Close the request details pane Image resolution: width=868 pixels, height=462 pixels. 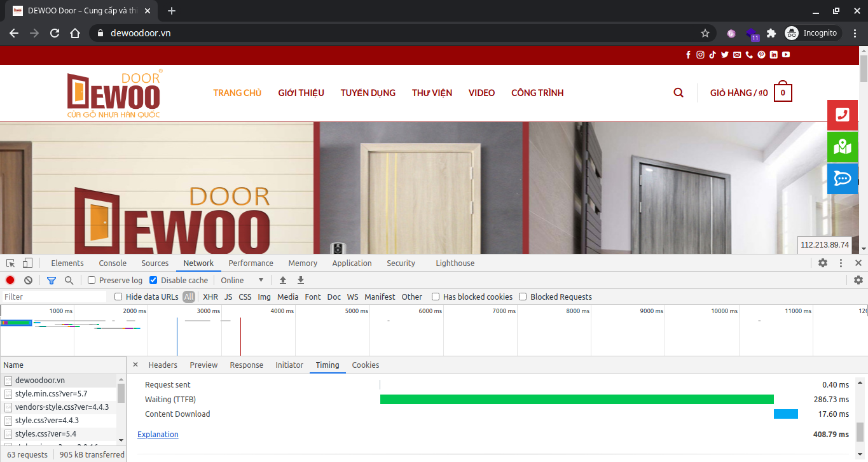click(x=135, y=365)
